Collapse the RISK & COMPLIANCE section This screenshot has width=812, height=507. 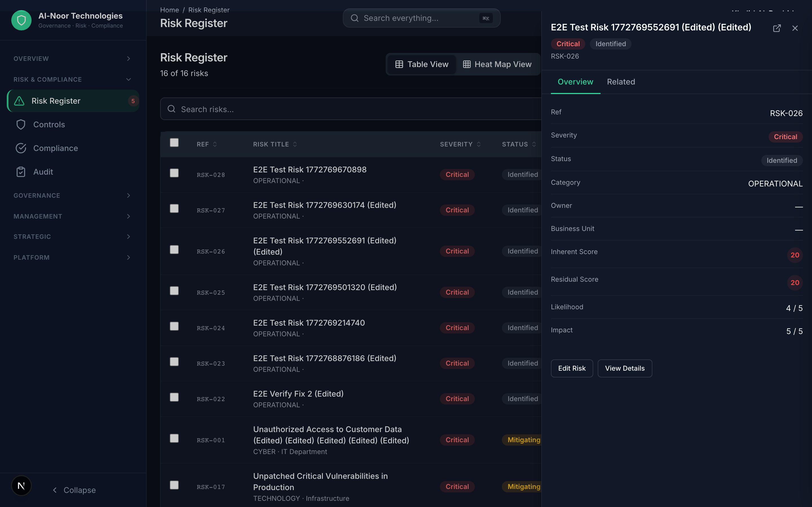[x=128, y=79]
